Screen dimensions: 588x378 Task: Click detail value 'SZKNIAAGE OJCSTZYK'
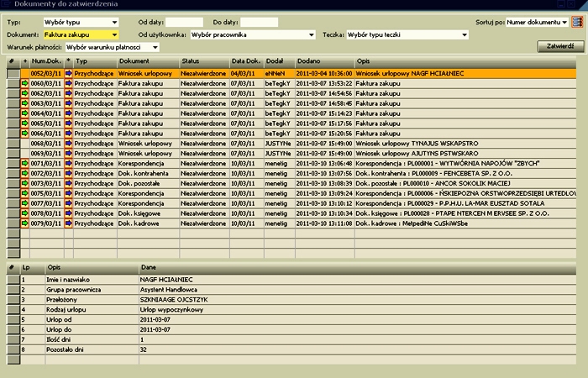click(174, 300)
